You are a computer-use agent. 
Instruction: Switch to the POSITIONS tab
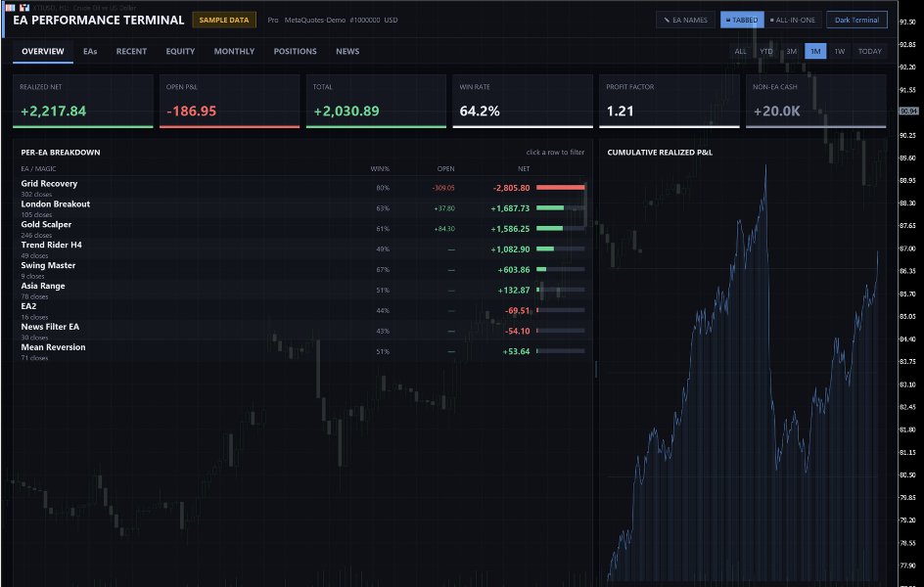click(295, 51)
